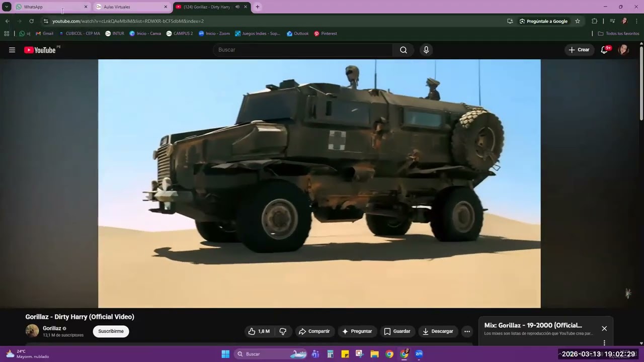Open Chrome media controls icon
This screenshot has height=362, width=644.
(612, 21)
